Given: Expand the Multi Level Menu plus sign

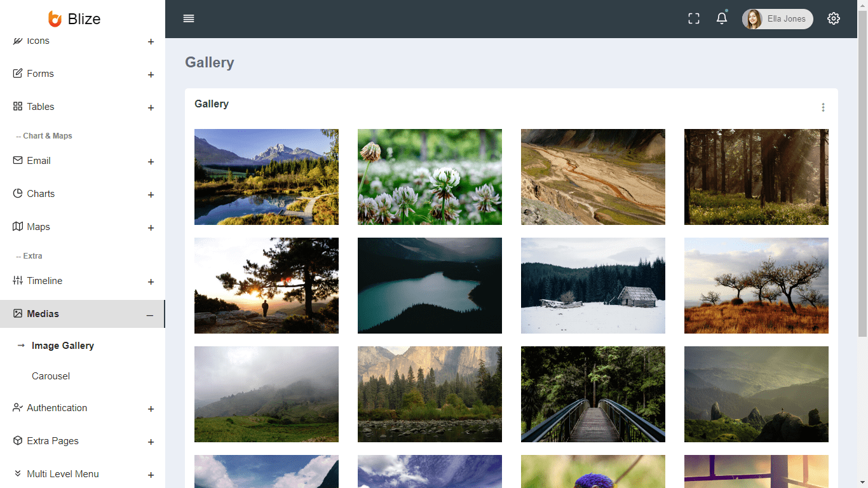Looking at the screenshot, I should [x=151, y=475].
